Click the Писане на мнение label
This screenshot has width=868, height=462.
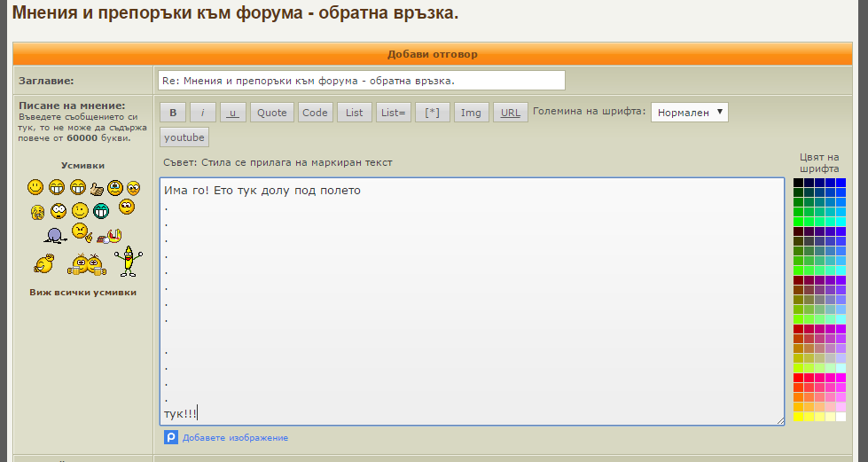point(72,106)
